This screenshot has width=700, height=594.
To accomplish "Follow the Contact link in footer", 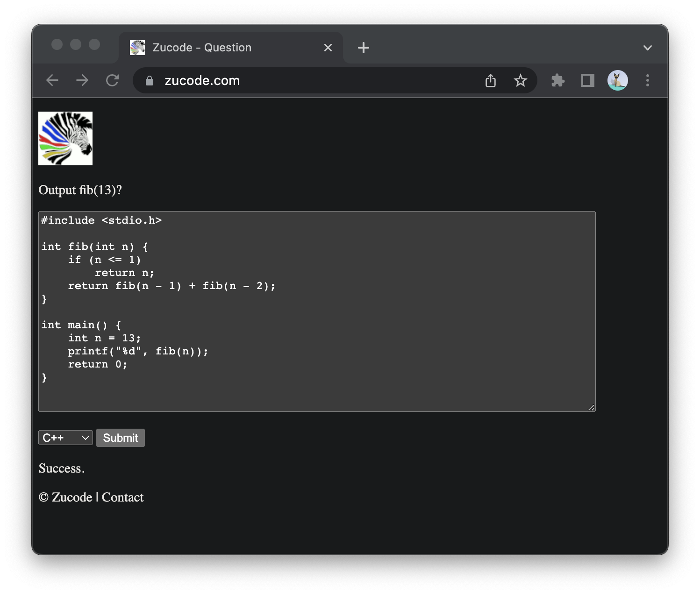I will coord(122,497).
